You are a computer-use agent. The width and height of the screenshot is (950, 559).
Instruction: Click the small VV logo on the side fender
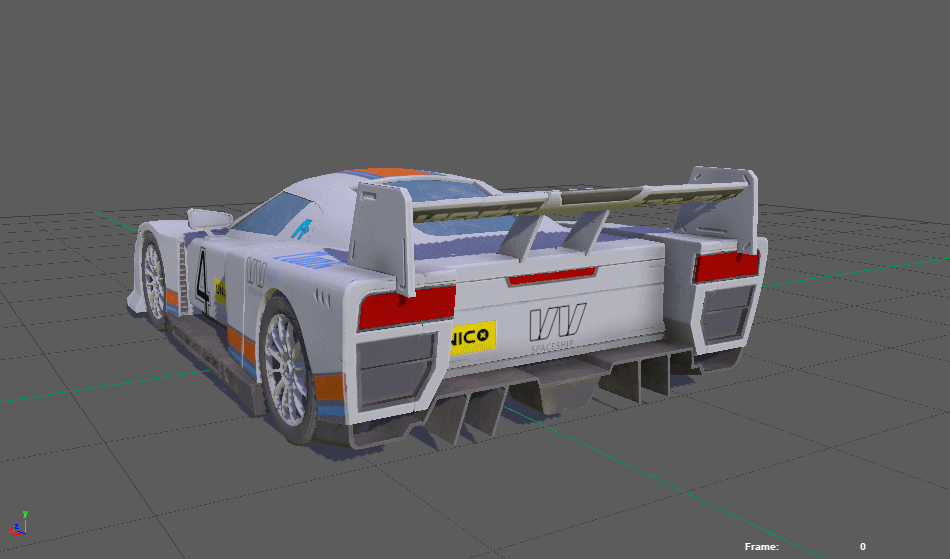257,273
